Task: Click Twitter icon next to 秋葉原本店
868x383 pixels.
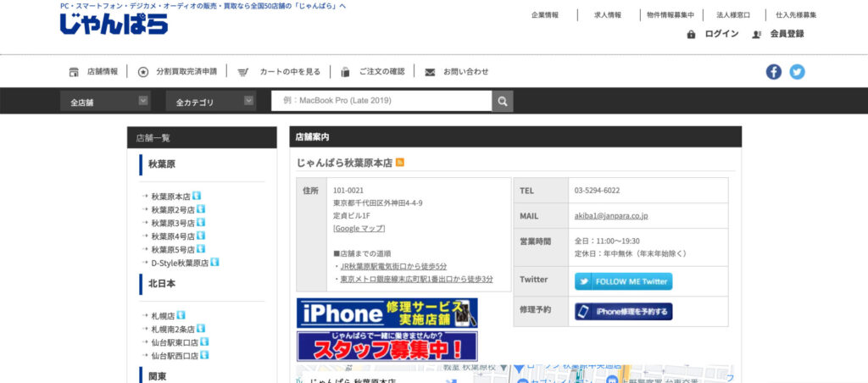Action: (x=197, y=196)
